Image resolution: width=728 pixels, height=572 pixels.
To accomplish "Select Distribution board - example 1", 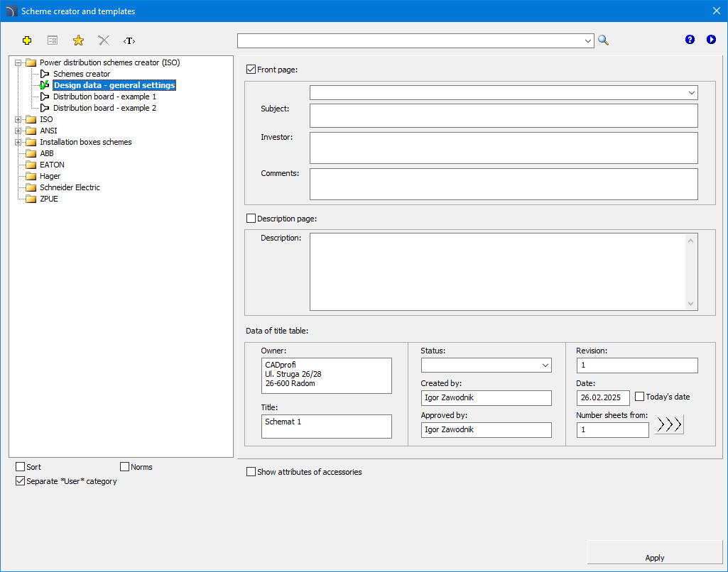I will point(104,97).
